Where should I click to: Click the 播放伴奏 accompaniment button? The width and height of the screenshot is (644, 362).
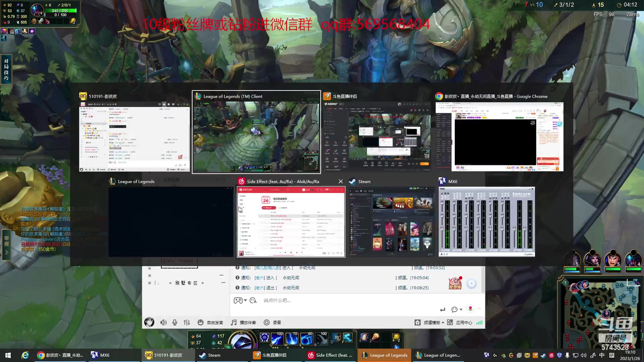click(243, 322)
